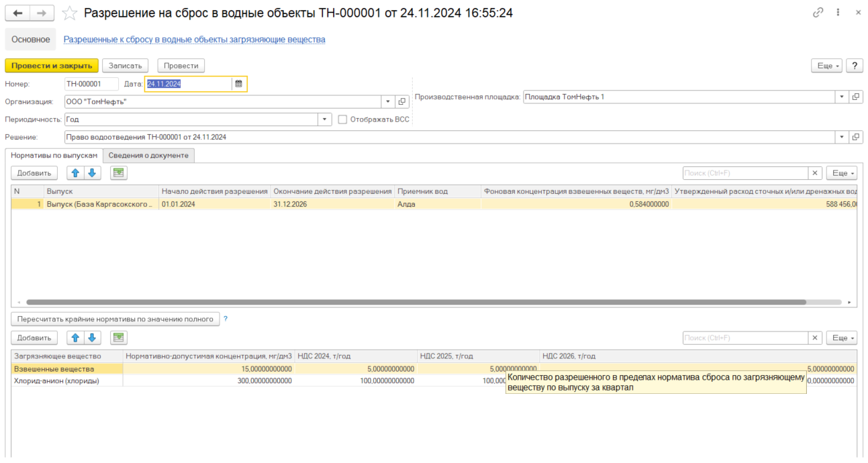
Task: Switch to Сведения о документе tab
Action: (x=148, y=156)
